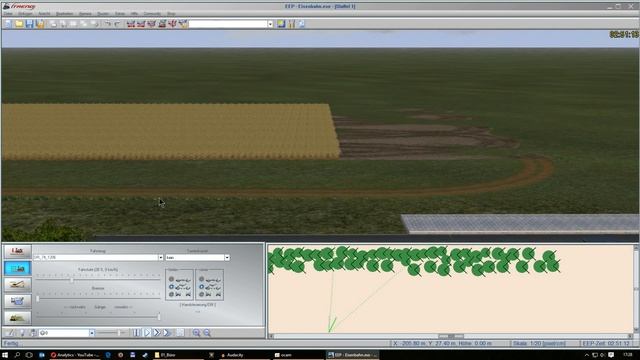640x360 pixels.
Task: Select the highlighted blue train control button
Action: tap(18, 268)
